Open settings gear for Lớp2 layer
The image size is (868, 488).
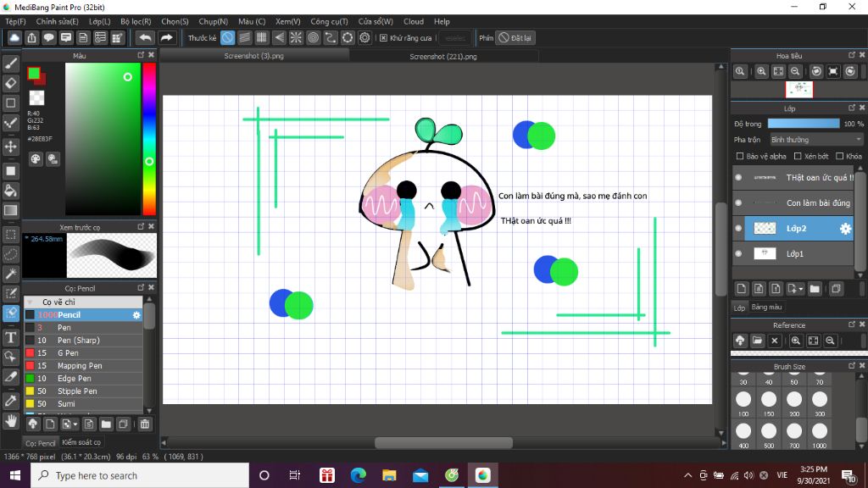pos(845,229)
